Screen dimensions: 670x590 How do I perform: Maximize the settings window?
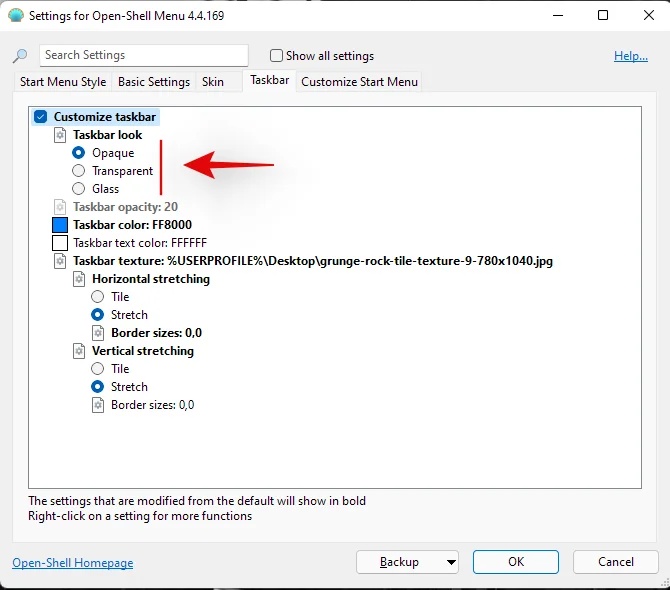coord(603,15)
